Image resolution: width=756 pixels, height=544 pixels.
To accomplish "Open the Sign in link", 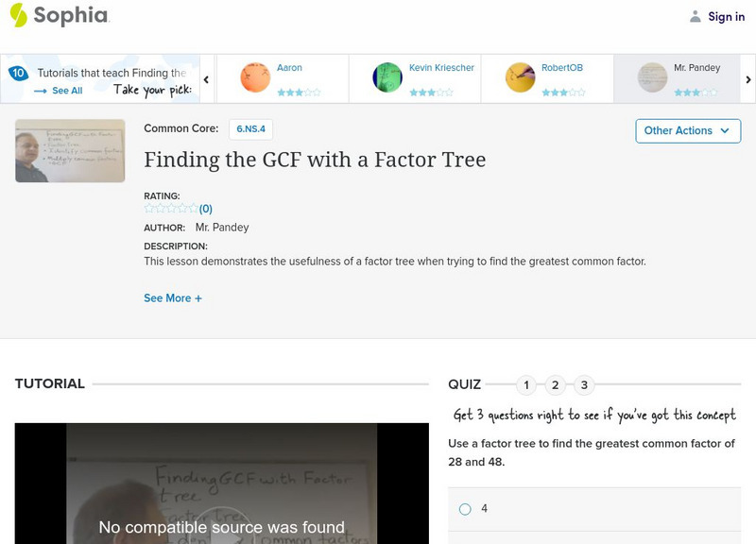I will click(726, 17).
